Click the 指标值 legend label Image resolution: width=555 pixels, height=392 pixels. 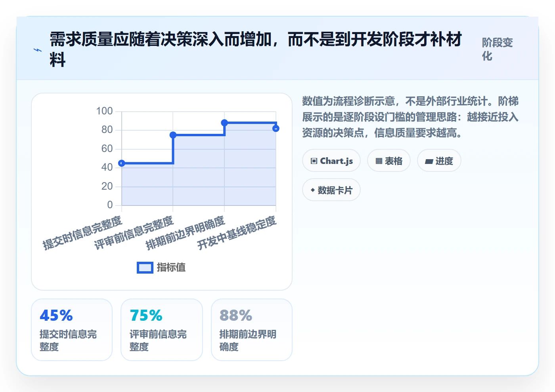pos(171,268)
